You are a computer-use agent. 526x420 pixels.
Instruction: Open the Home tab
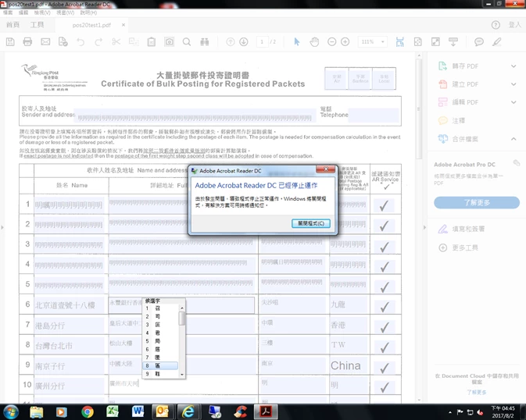13,25
